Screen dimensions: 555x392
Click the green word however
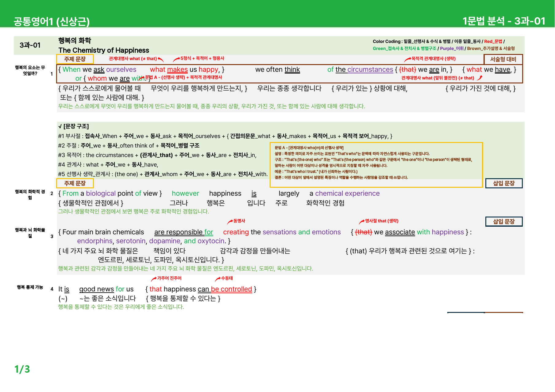(185, 194)
